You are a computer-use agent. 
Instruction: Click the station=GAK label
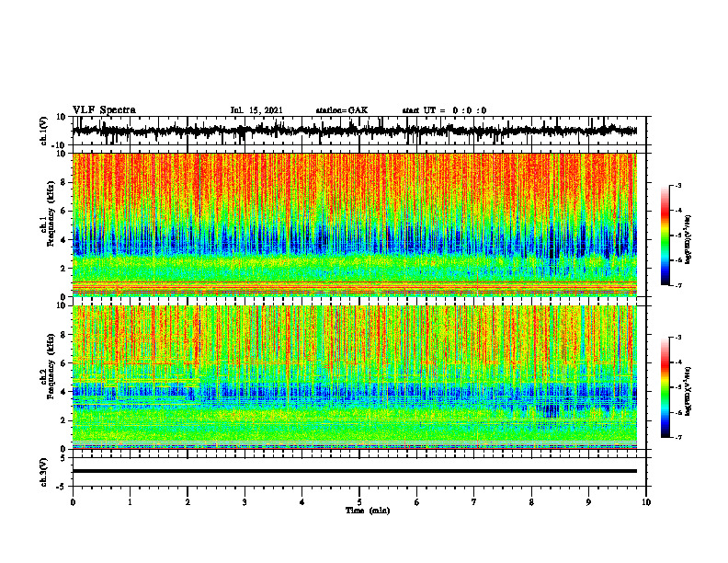(x=342, y=110)
